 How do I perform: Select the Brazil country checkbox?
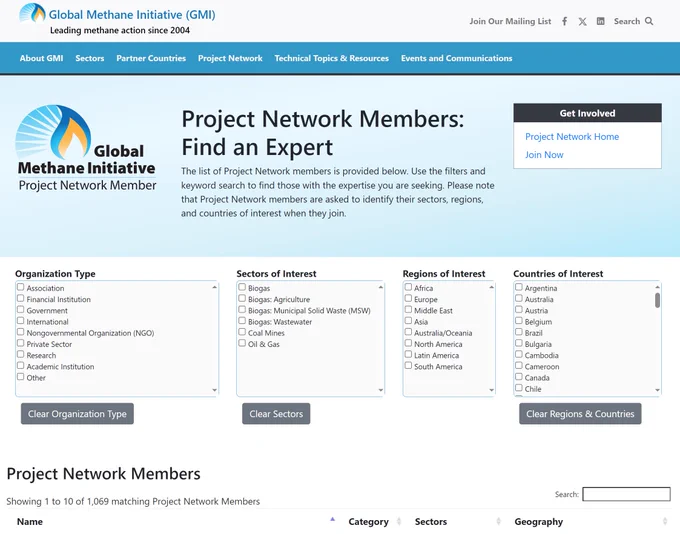pyautogui.click(x=519, y=332)
